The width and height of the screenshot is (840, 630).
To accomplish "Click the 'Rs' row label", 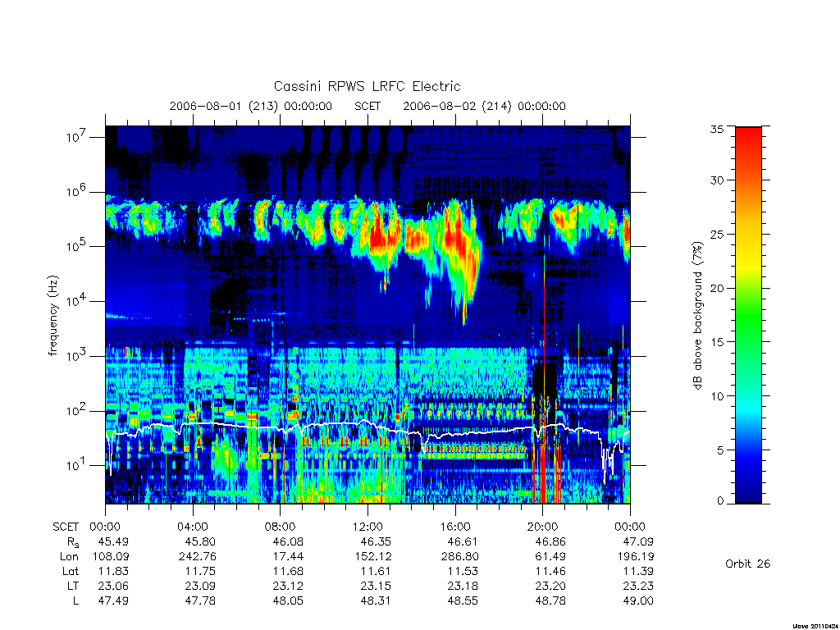I will pos(73,542).
